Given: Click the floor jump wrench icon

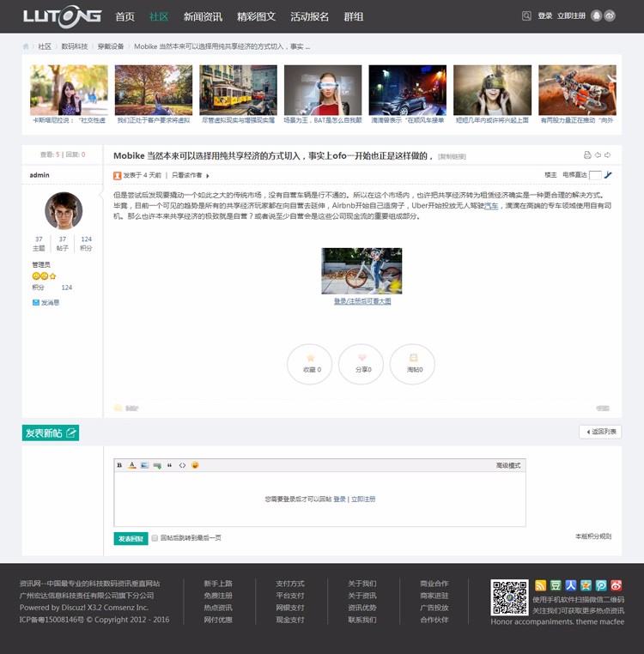Looking at the screenshot, I should point(608,175).
